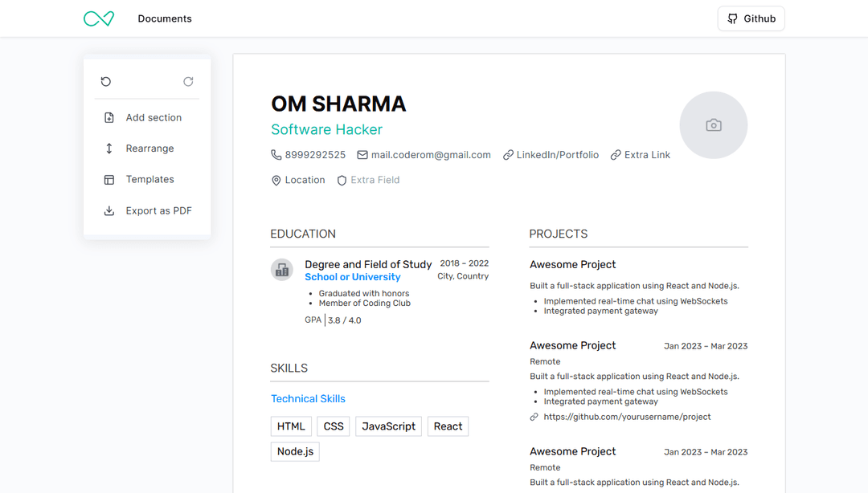Click the shield icon beside Extra Field
868x493 pixels.
coord(342,181)
